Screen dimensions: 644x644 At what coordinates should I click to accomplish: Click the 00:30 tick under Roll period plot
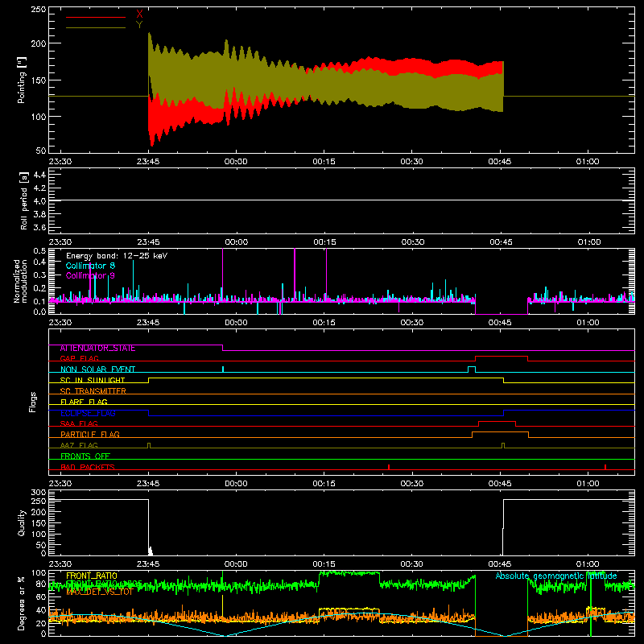click(x=413, y=242)
